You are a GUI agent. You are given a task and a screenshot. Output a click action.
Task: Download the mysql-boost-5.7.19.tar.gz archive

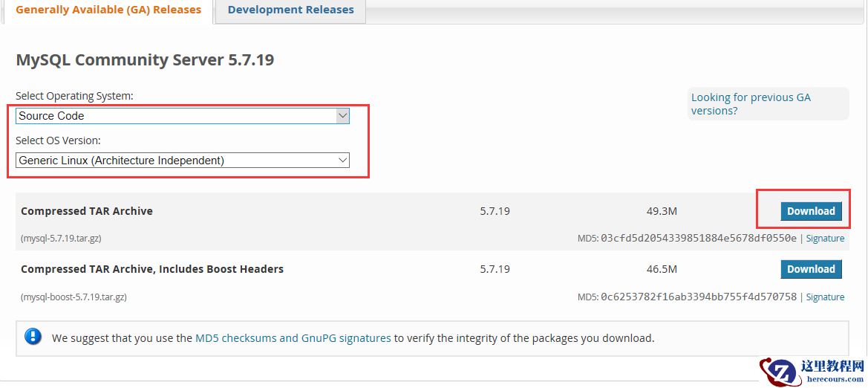[811, 269]
